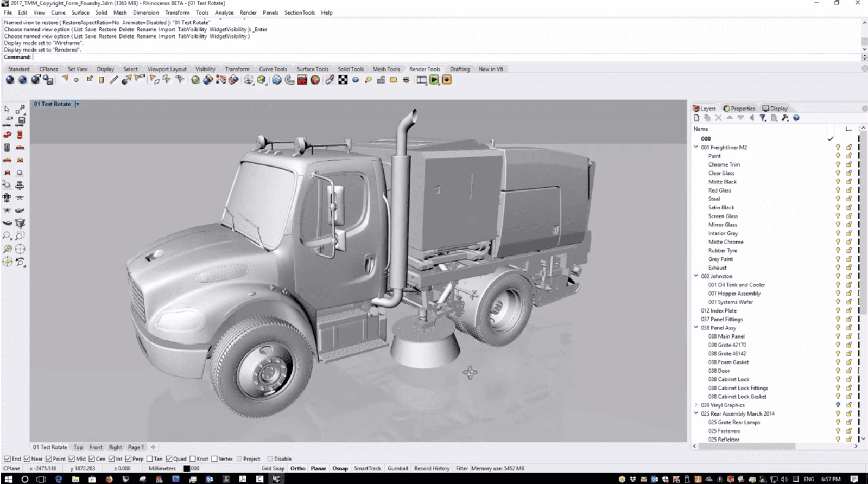Click the checkerboard texture icon in toolbar
This screenshot has height=484, width=868.
tap(343, 80)
